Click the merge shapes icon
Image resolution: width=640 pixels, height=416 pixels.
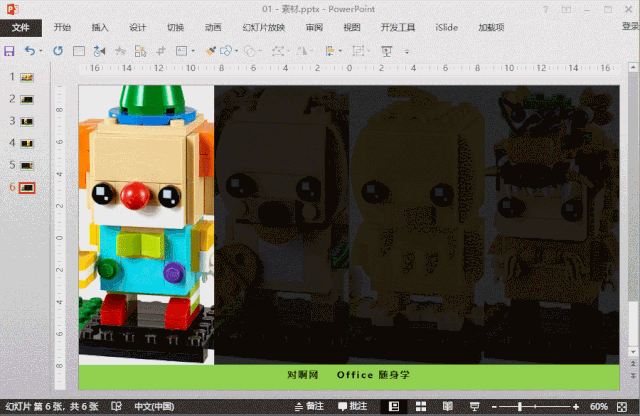(226, 51)
